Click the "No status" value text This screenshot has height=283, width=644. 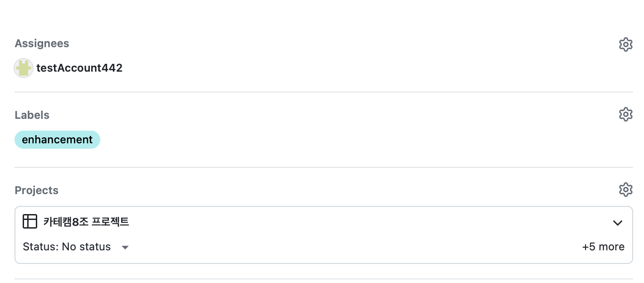click(x=86, y=247)
